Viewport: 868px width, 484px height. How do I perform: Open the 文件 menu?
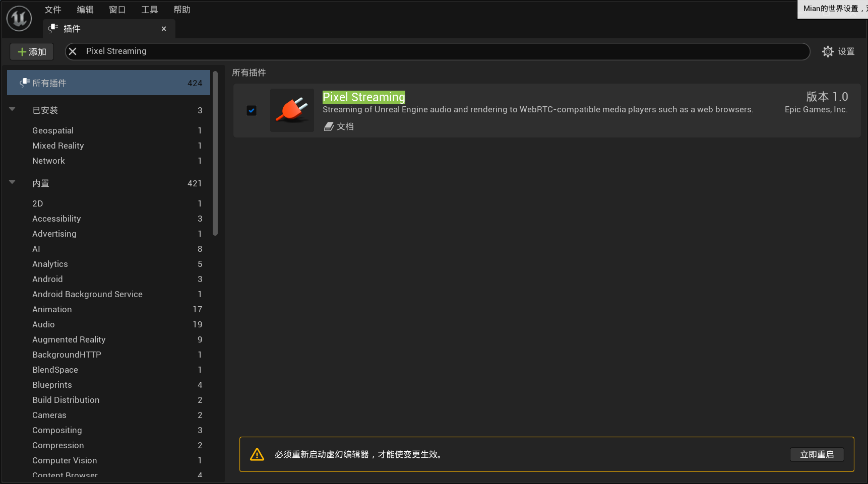tap(53, 10)
